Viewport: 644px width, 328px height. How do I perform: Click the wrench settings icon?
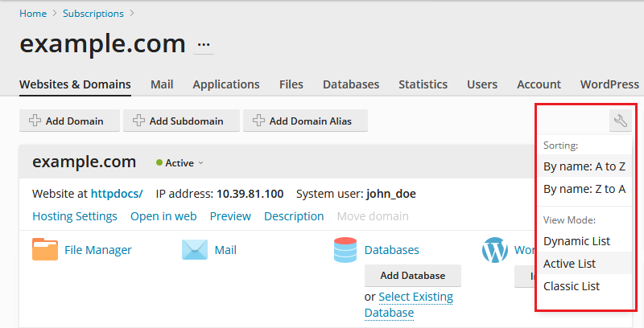pyautogui.click(x=620, y=121)
